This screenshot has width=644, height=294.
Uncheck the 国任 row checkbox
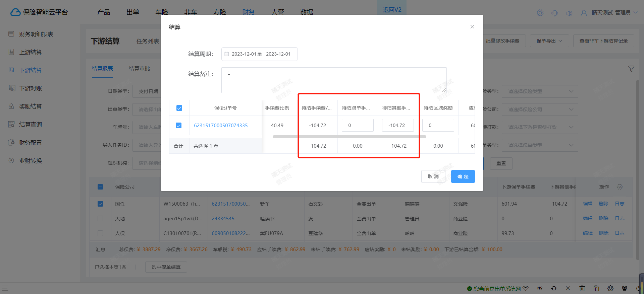[100, 204]
